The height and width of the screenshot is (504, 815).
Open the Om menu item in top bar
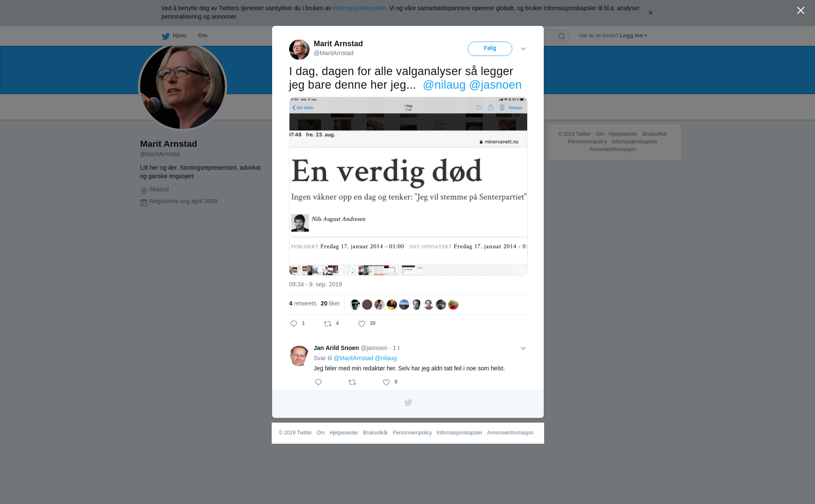pyautogui.click(x=202, y=36)
